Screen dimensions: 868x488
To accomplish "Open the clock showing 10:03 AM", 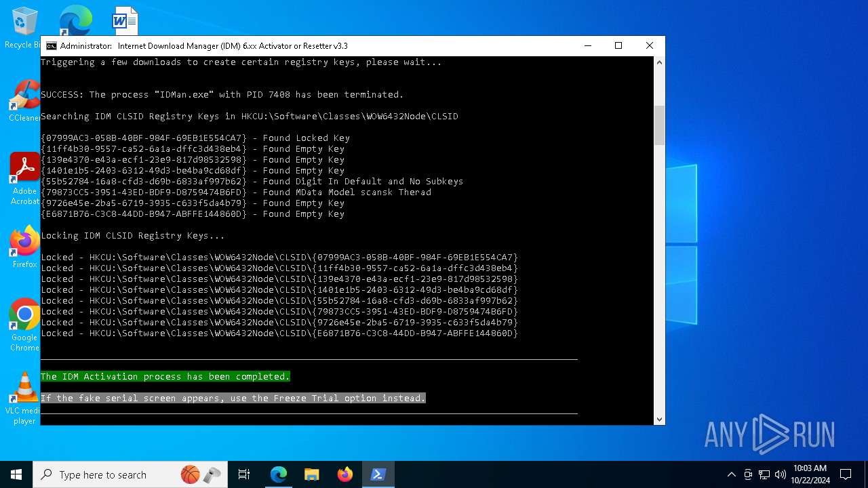I will (810, 474).
